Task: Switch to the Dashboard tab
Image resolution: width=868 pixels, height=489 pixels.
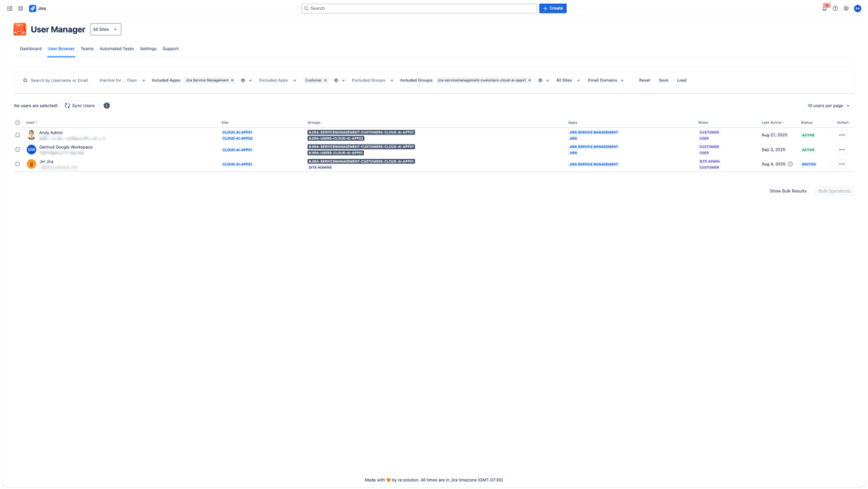Action: point(31,48)
